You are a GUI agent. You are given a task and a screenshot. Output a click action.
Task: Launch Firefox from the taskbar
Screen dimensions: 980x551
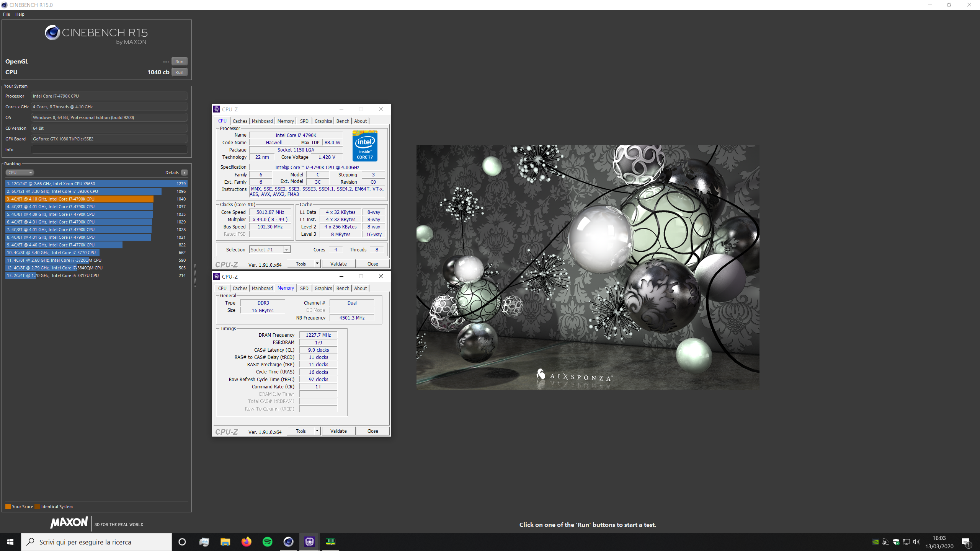pyautogui.click(x=246, y=542)
